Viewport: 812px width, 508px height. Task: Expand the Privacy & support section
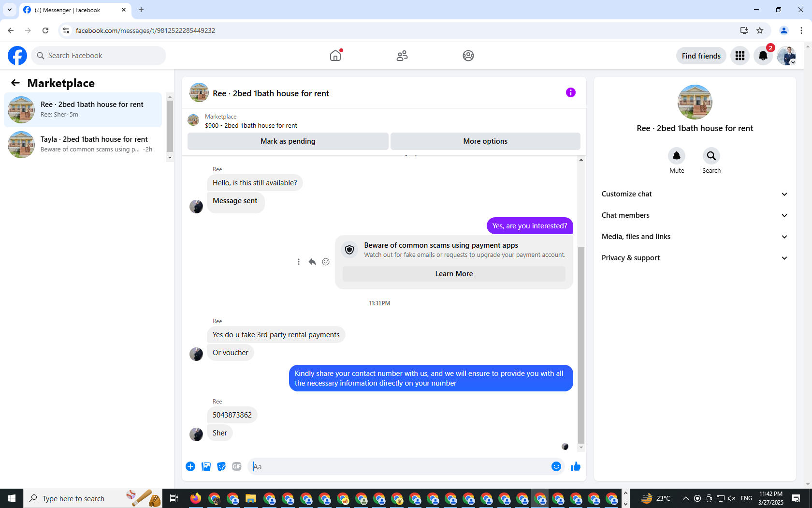[x=695, y=258]
